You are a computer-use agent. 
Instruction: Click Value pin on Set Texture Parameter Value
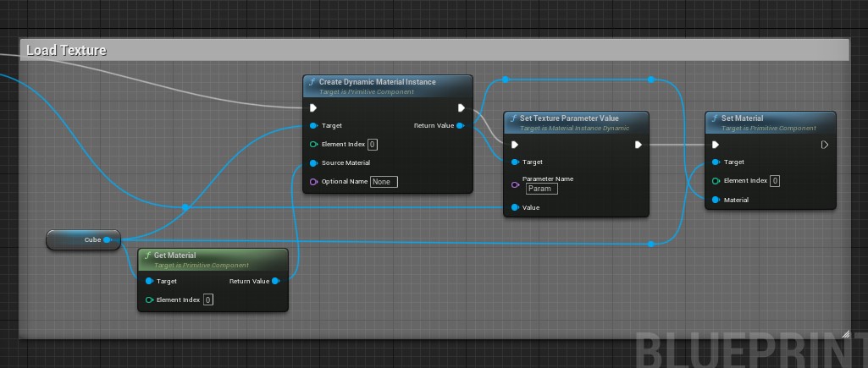pos(515,207)
